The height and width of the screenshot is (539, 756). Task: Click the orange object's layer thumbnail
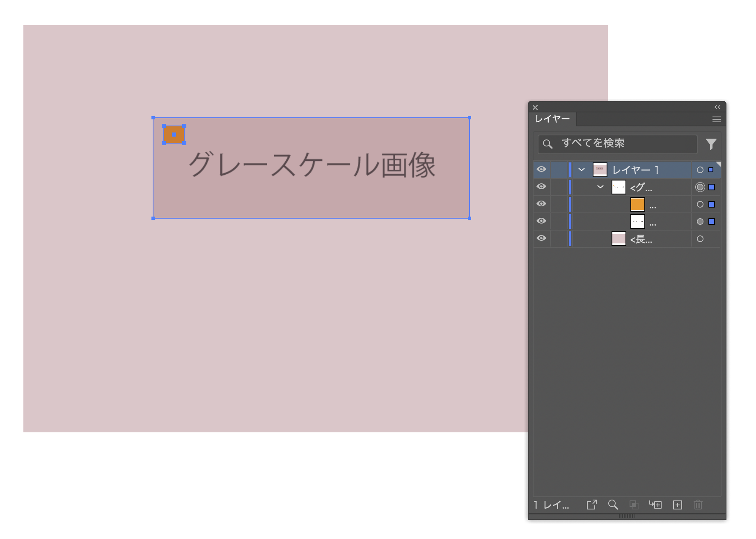(637, 204)
